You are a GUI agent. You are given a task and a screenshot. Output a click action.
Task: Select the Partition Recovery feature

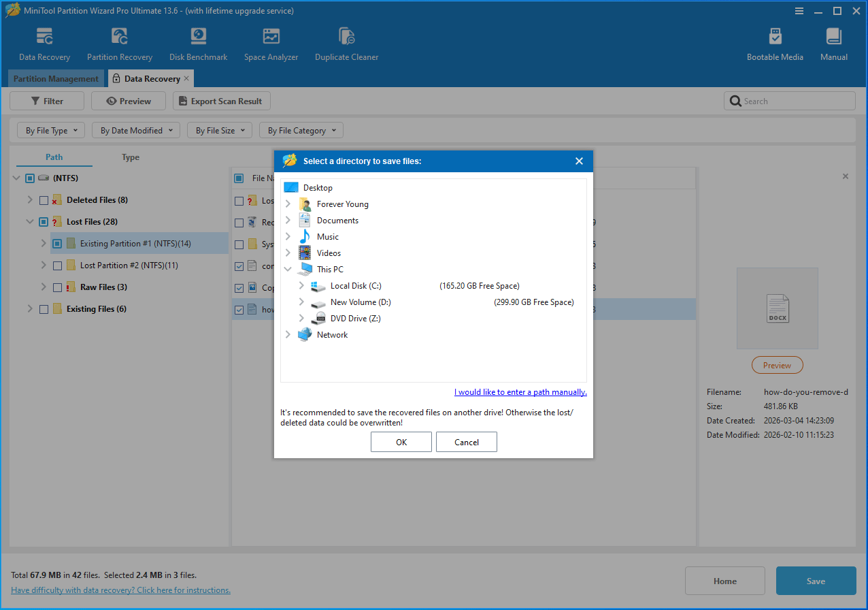pyautogui.click(x=120, y=41)
